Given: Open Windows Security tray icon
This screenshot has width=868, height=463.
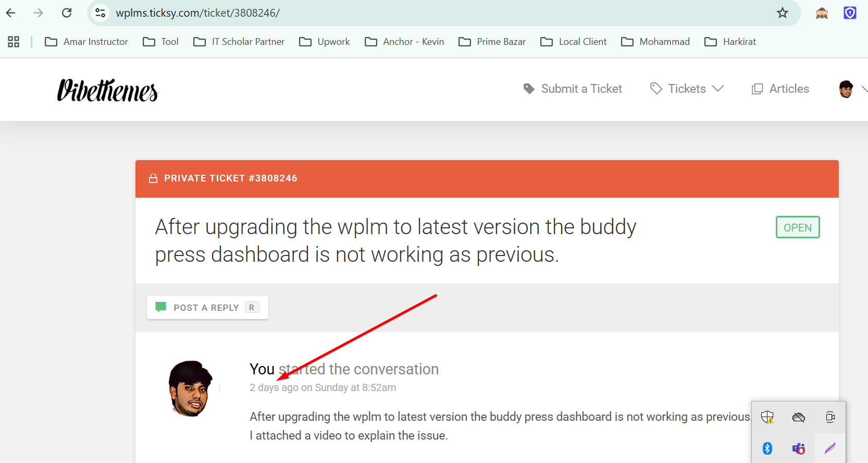Looking at the screenshot, I should (767, 417).
